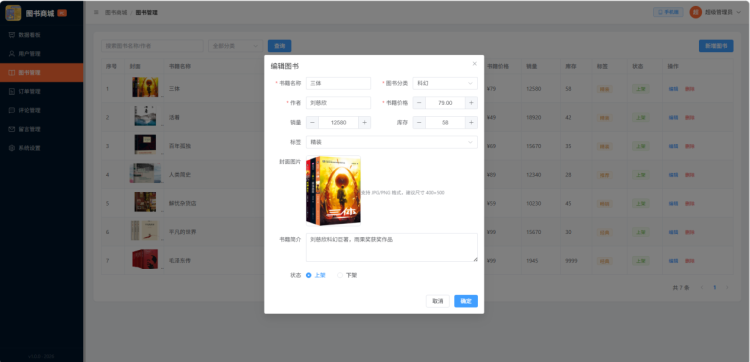This screenshot has width=750, height=362.
Task: Decrease 书籍价格 with the minus button
Action: tap(419, 103)
